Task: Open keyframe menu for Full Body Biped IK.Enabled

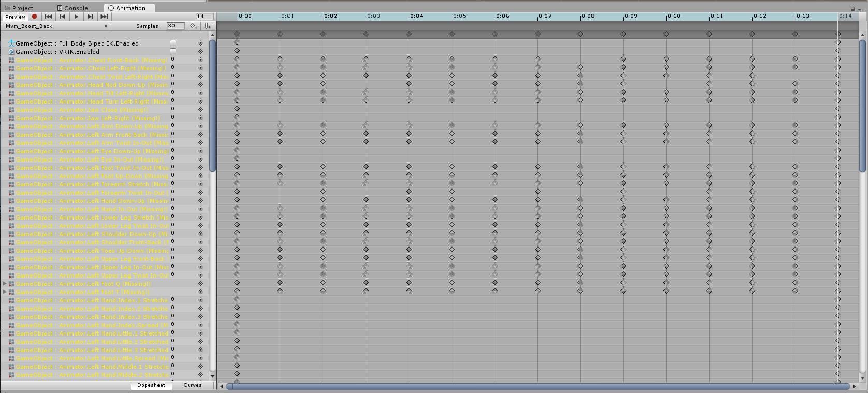Action: (x=200, y=43)
